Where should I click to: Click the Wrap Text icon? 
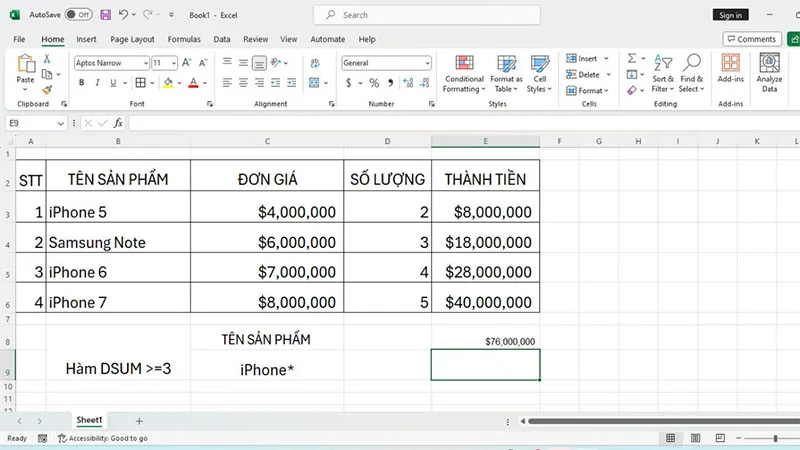315,63
